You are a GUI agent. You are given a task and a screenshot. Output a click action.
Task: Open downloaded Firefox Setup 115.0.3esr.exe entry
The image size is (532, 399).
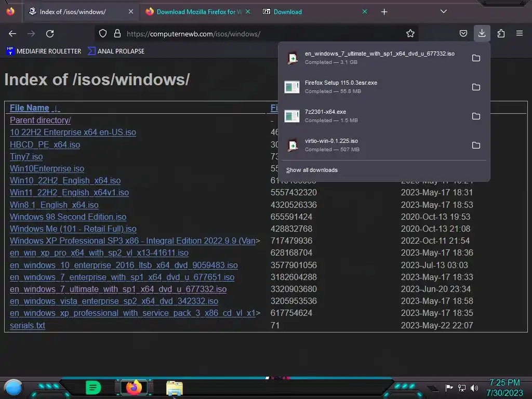pyautogui.click(x=373, y=87)
